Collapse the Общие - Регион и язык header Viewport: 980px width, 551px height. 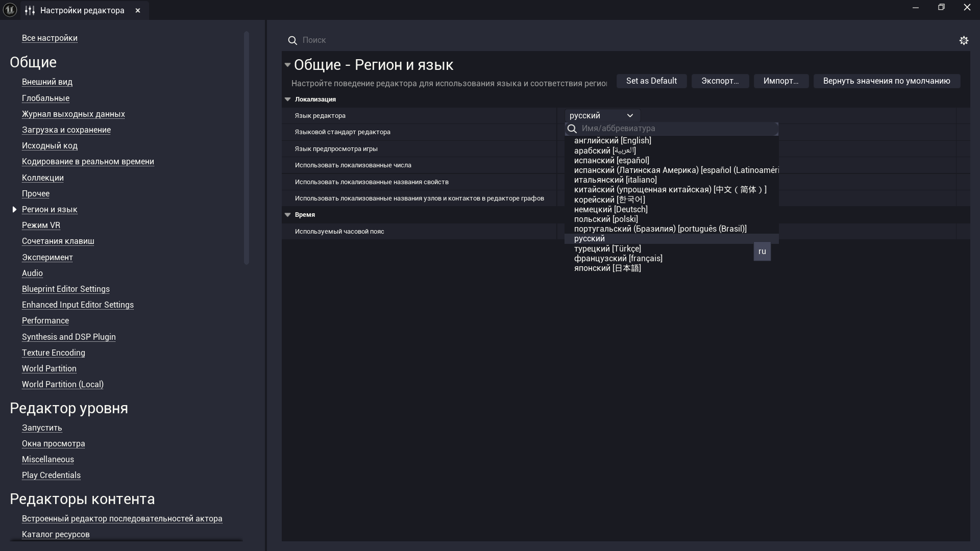tap(287, 65)
